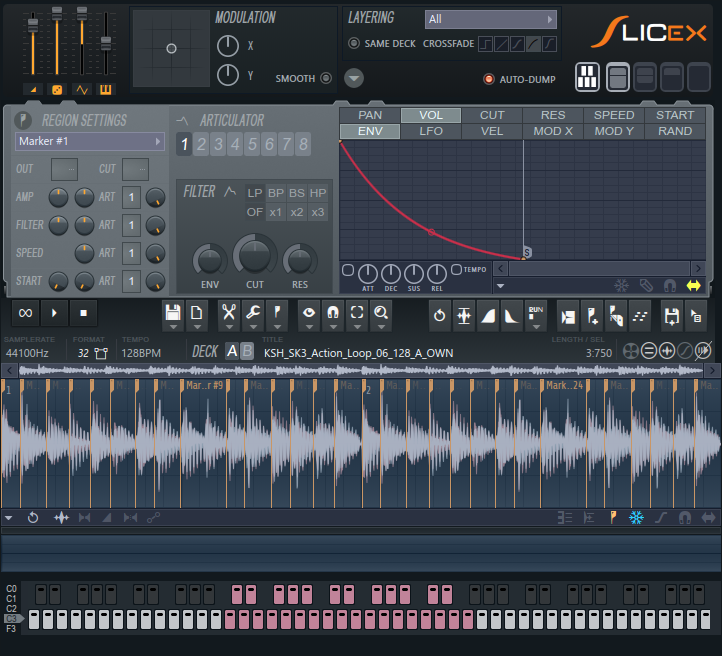Click the scissors edit tool icon
Screen dimensions: 722x656
(x=229, y=313)
